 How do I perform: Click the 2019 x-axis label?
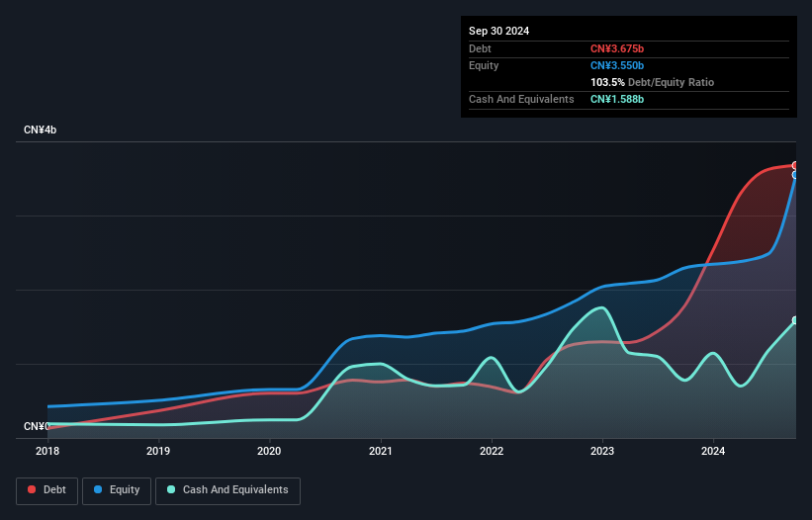pos(158,451)
